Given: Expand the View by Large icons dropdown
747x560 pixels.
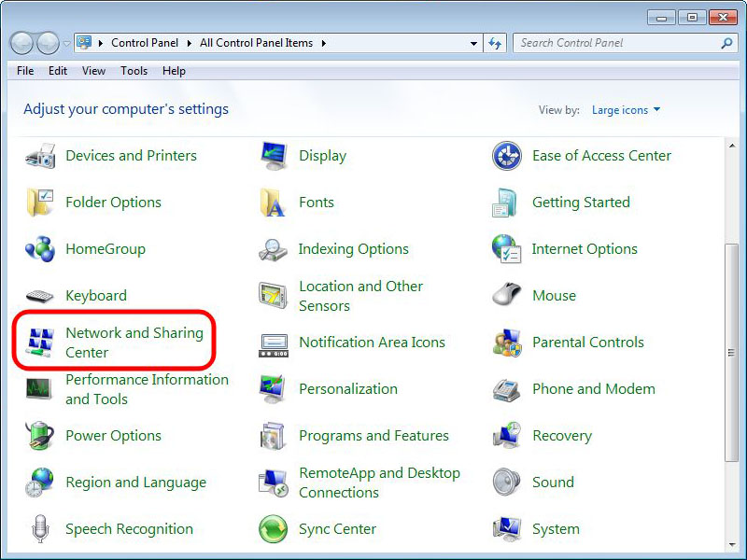Looking at the screenshot, I should tap(626, 110).
